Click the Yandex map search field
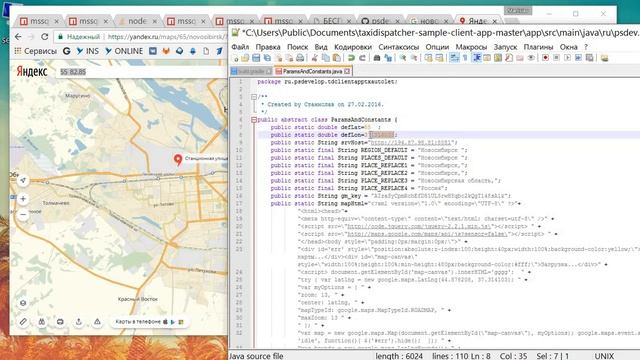 (141, 71)
